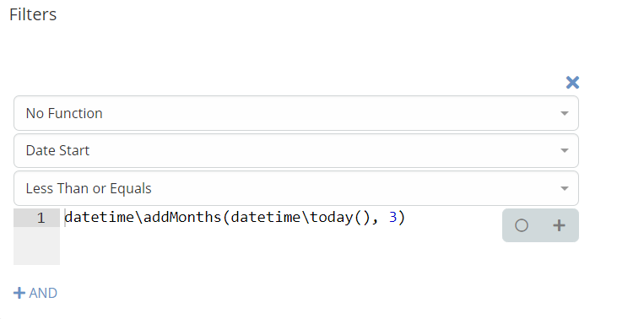
Task: Click the empty gutter area below line 1
Action: pos(36,246)
